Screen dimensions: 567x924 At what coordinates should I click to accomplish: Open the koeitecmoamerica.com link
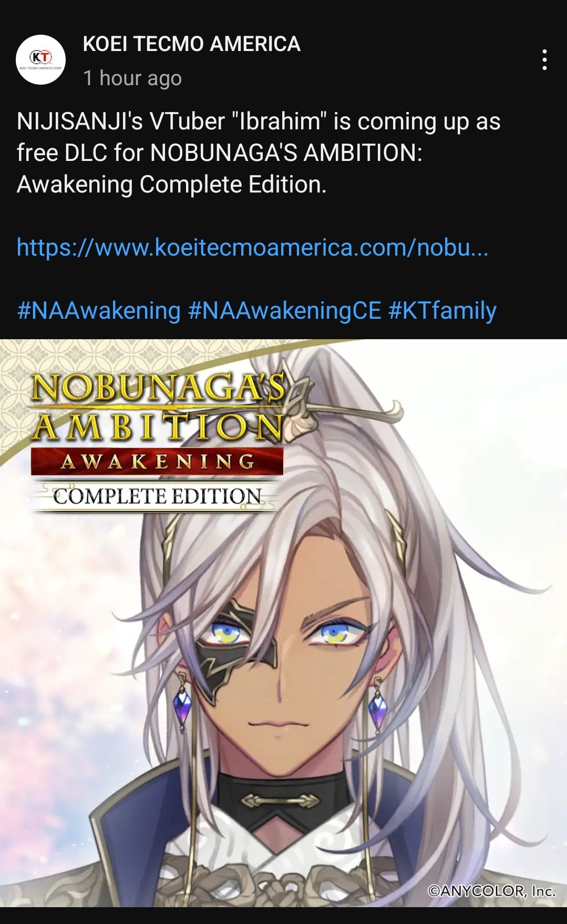pos(253,247)
